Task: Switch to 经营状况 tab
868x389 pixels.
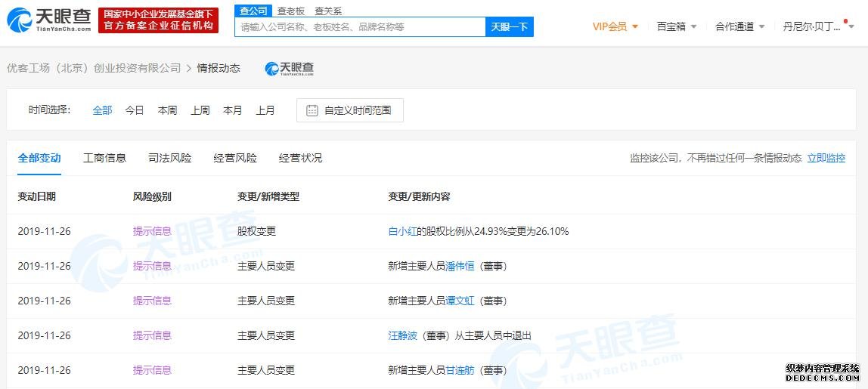Action: click(301, 159)
